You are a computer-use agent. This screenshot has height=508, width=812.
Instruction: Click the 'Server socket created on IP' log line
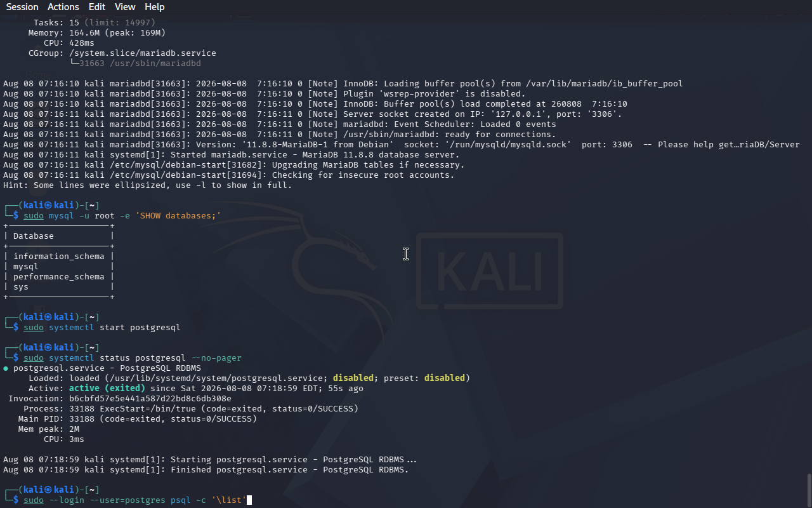click(313, 114)
